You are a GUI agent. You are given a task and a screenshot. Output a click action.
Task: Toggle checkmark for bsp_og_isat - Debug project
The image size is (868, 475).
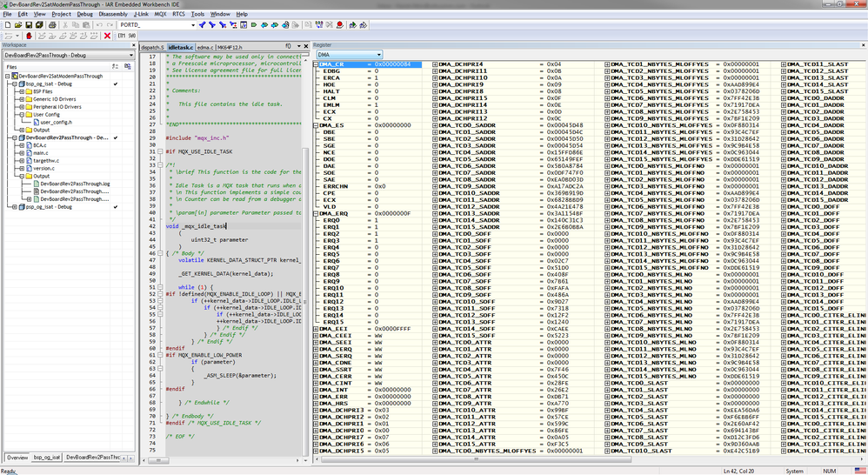click(x=116, y=84)
